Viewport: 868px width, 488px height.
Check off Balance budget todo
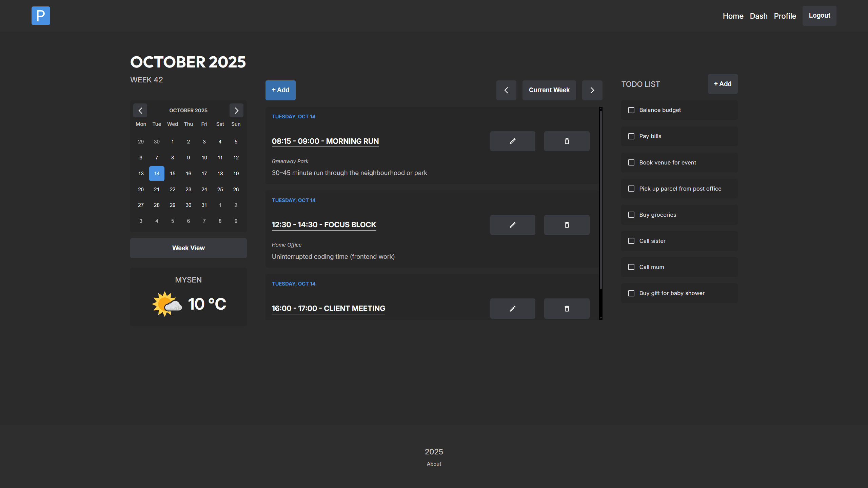point(631,110)
